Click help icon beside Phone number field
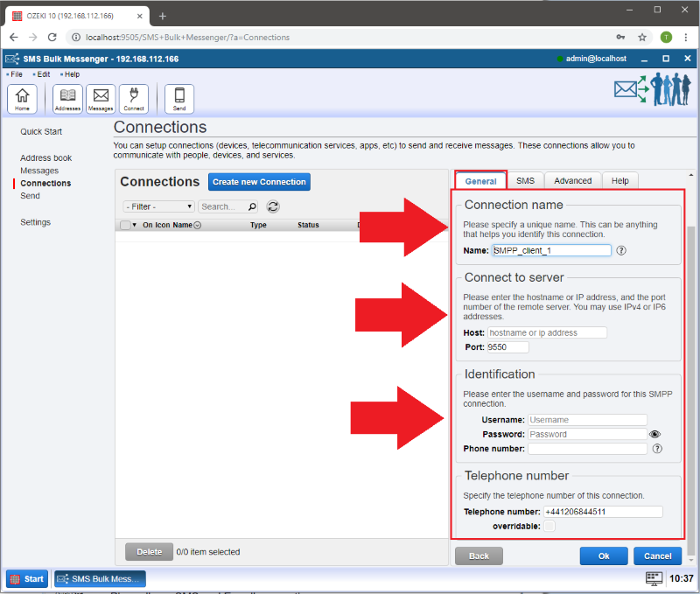 click(x=657, y=449)
